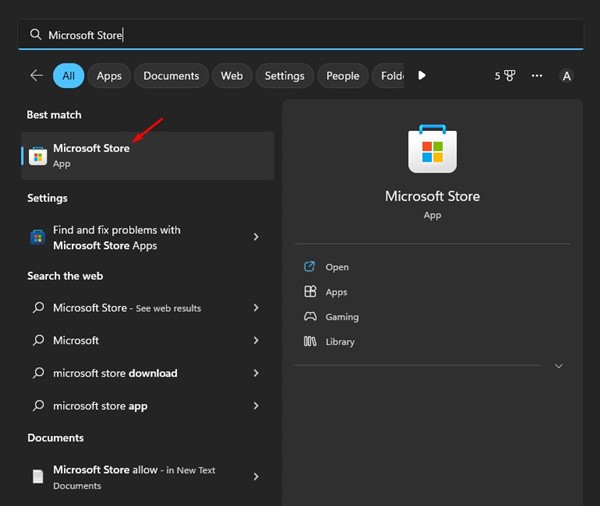Click Open in the Microsoft Store actions
This screenshot has width=600, height=506.
click(x=336, y=267)
